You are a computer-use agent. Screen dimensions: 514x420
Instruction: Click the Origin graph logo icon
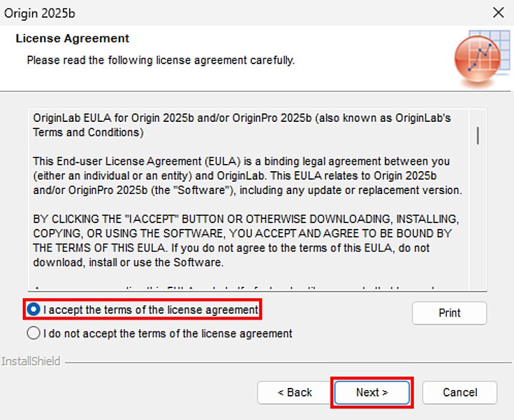[478, 58]
